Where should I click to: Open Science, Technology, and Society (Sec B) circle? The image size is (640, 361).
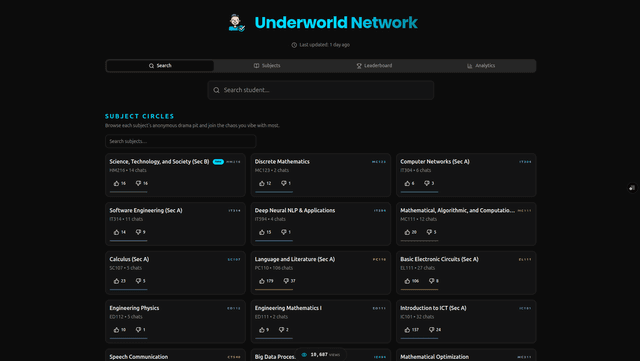pyautogui.click(x=176, y=175)
